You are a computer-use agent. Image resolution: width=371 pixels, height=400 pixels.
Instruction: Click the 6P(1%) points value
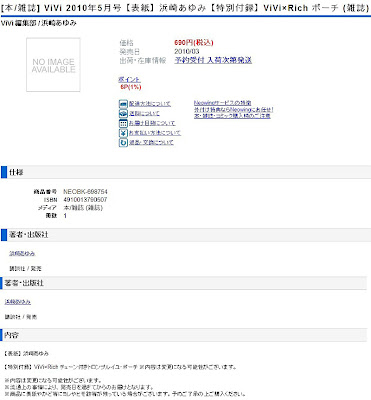[131, 87]
